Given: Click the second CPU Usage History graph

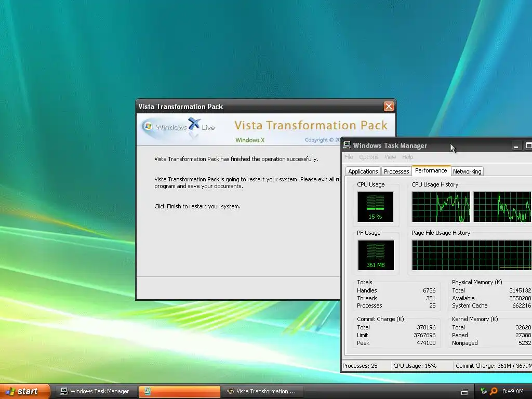Looking at the screenshot, I should coord(502,207).
